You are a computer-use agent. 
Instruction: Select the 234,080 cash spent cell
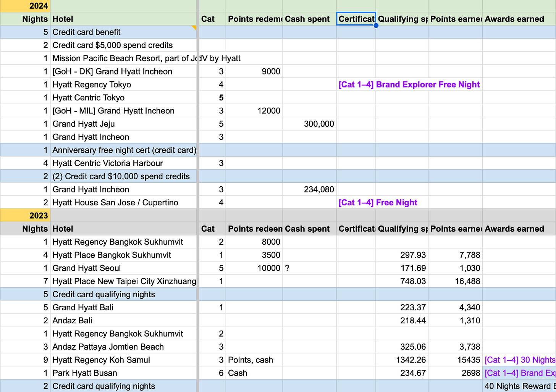click(310, 189)
